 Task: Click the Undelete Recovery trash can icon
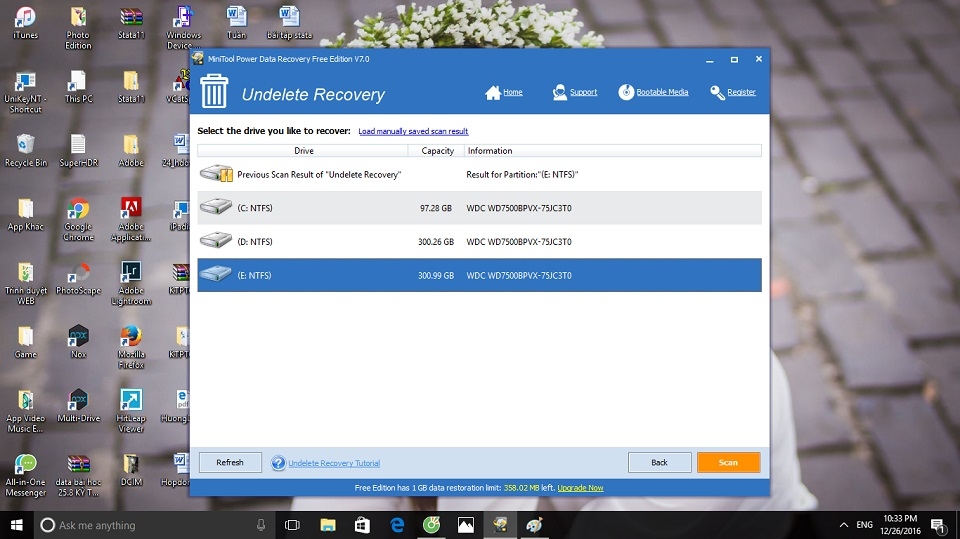coord(214,91)
